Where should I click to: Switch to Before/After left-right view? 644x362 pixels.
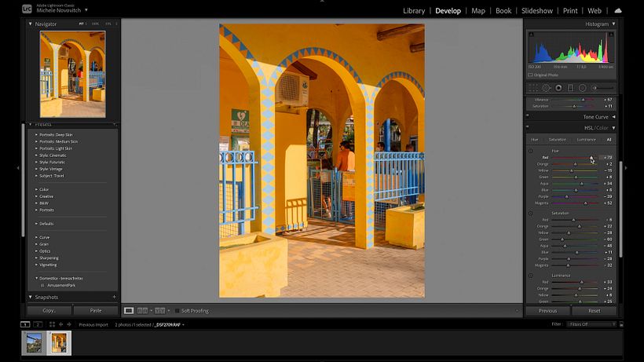point(142,311)
